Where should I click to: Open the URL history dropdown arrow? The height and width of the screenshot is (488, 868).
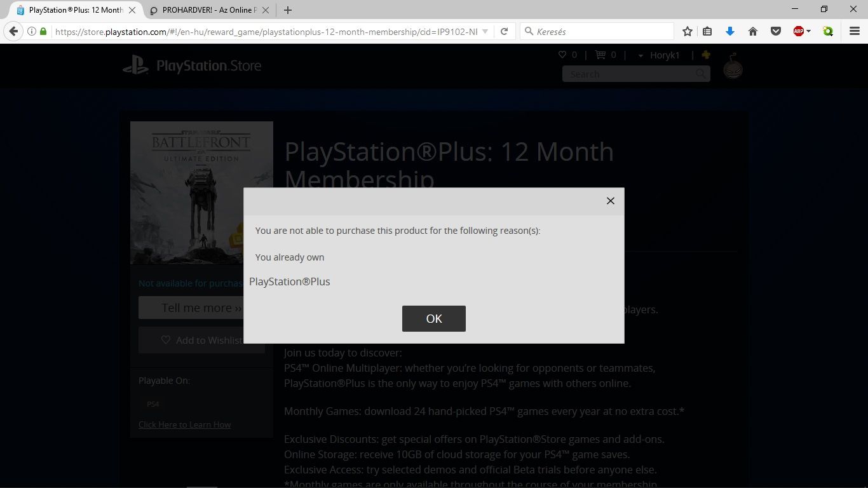(485, 31)
